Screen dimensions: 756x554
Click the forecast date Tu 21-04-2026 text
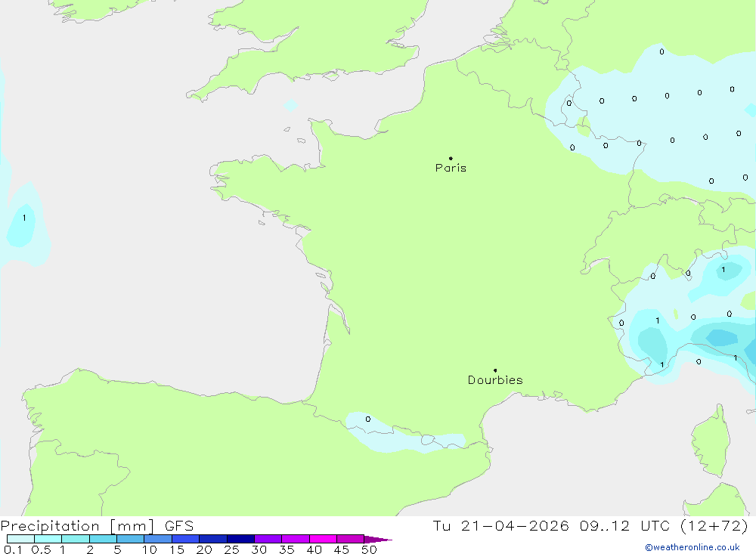500,525
